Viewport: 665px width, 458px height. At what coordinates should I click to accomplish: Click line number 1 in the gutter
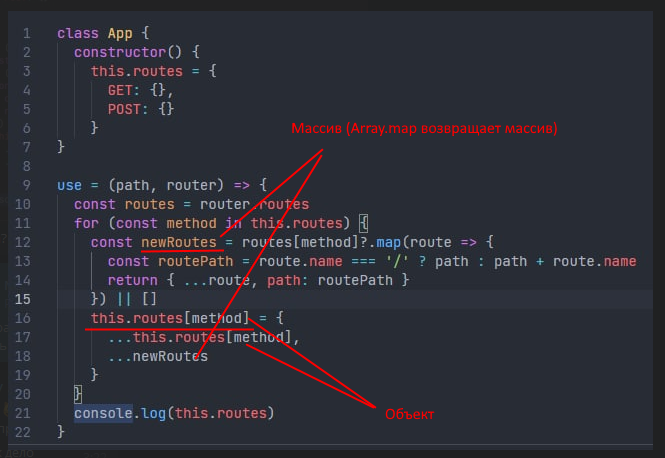pos(27,33)
